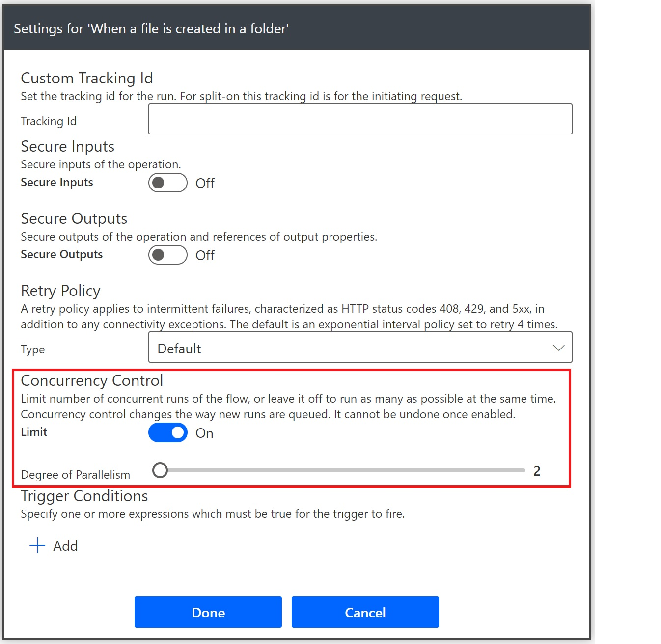Expand the dropdown chevron beside Default

pos(558,348)
